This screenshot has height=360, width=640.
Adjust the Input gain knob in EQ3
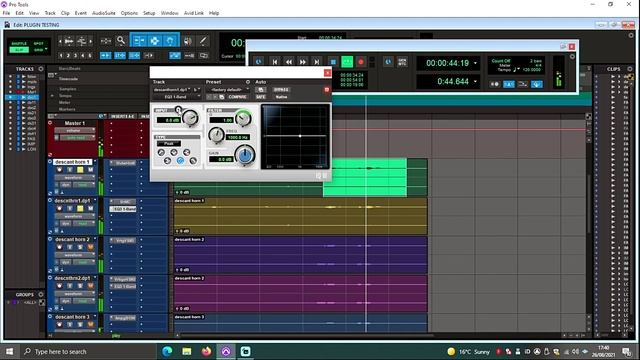[x=190, y=118]
